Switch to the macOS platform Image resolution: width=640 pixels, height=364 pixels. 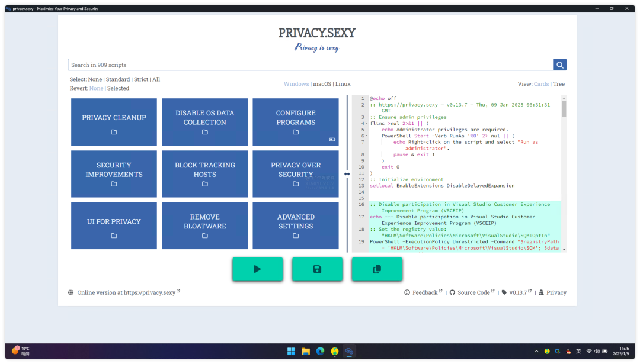(321, 84)
